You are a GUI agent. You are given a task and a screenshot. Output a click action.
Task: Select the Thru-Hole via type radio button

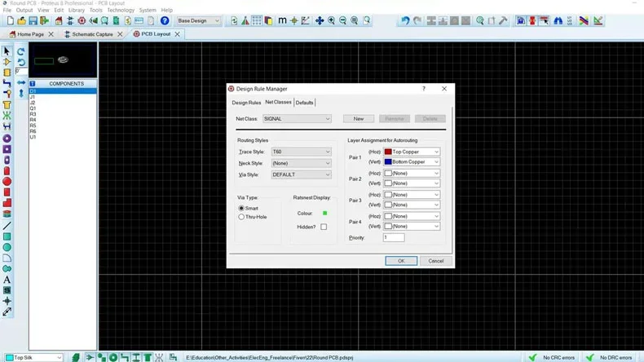tap(241, 217)
